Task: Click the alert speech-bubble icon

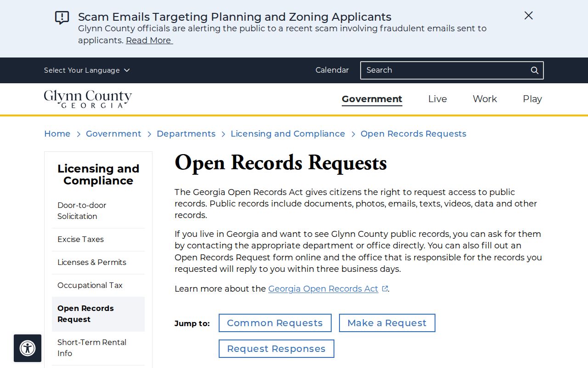Action: [62, 17]
